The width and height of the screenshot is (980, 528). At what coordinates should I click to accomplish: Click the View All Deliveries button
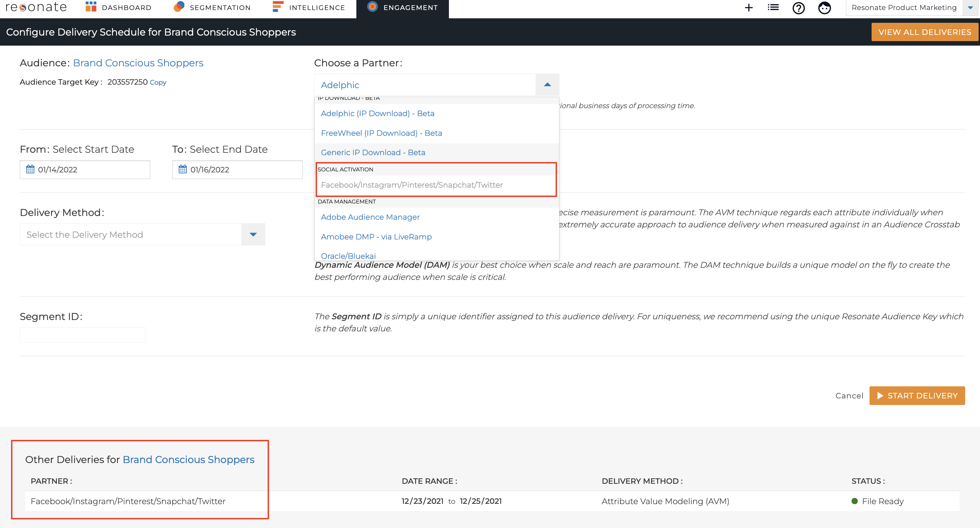click(x=924, y=32)
